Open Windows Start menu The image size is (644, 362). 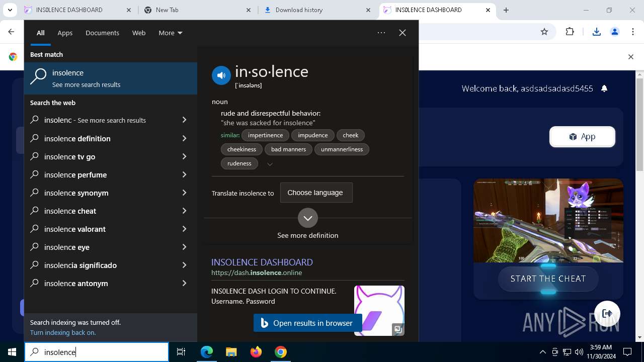[x=12, y=352]
